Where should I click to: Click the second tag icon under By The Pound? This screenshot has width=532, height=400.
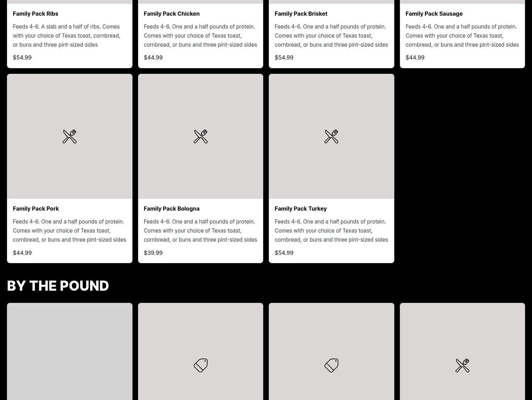(331, 366)
